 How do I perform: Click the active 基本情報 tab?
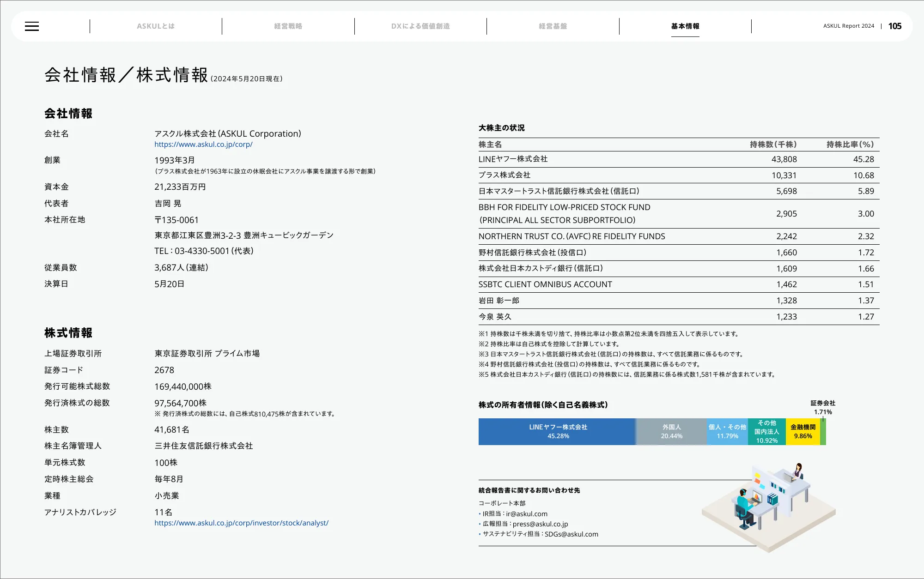click(x=685, y=26)
